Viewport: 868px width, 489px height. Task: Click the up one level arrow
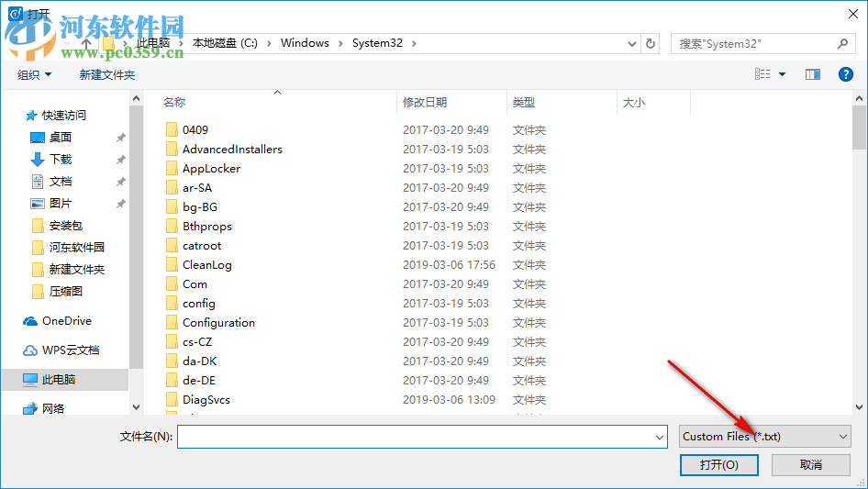click(86, 43)
